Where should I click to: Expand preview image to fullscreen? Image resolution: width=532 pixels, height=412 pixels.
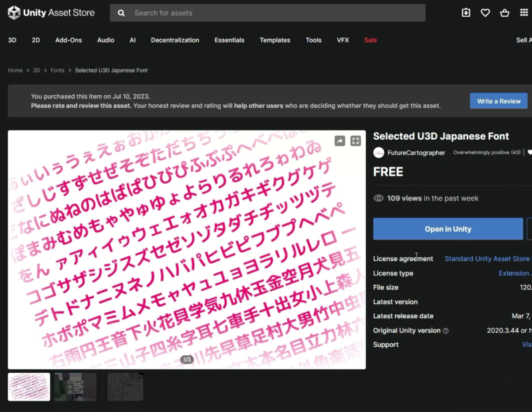[x=356, y=141]
